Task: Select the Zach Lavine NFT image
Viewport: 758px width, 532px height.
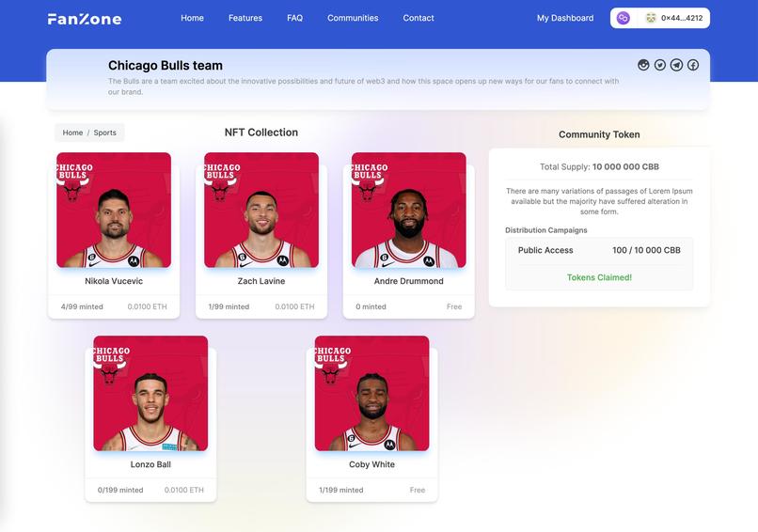Action: coord(261,211)
